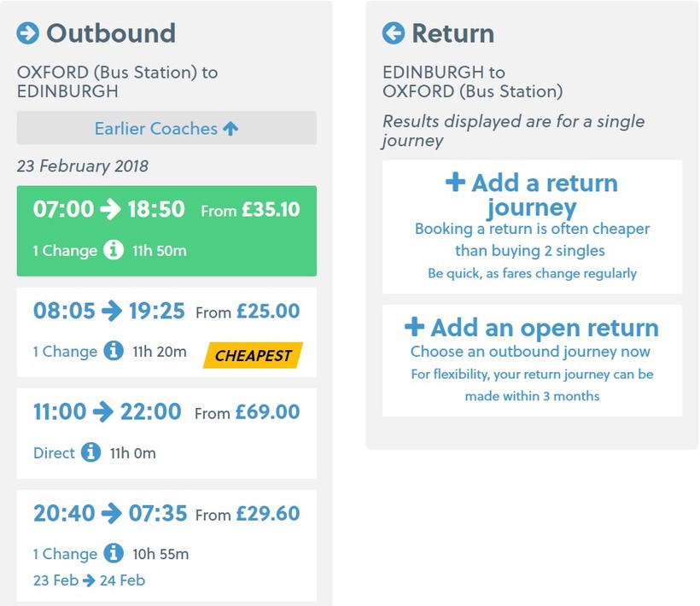
Task: Click the 1 Change text on 08:05 coach
Action: (65, 352)
